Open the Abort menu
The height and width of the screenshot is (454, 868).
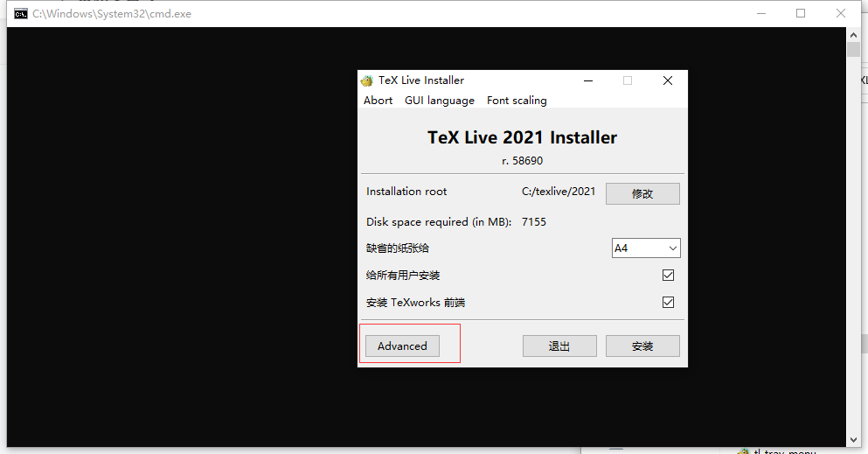pyautogui.click(x=378, y=101)
